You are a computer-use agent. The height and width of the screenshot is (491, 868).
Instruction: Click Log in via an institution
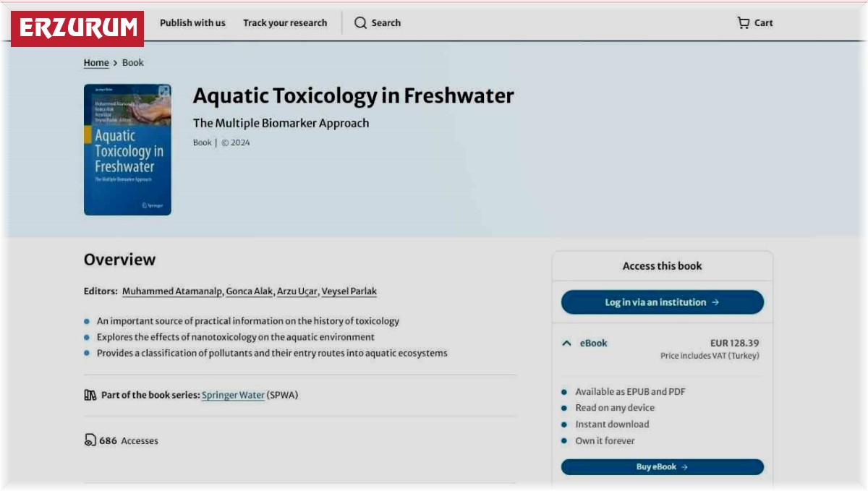[662, 302]
